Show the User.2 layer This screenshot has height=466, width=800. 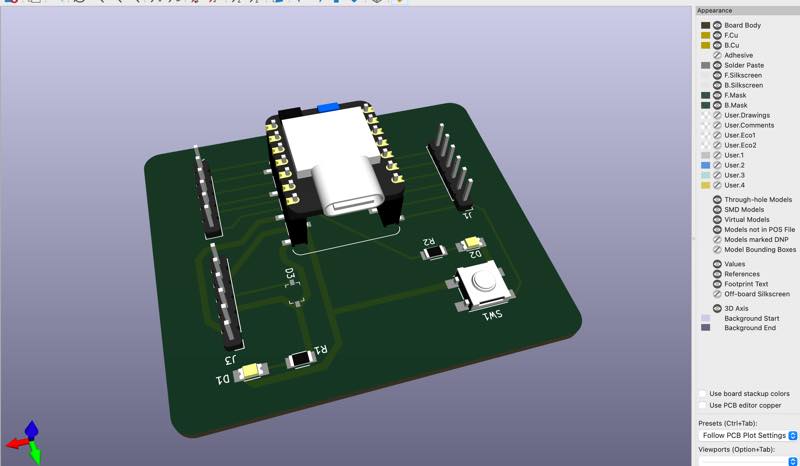coord(717,165)
